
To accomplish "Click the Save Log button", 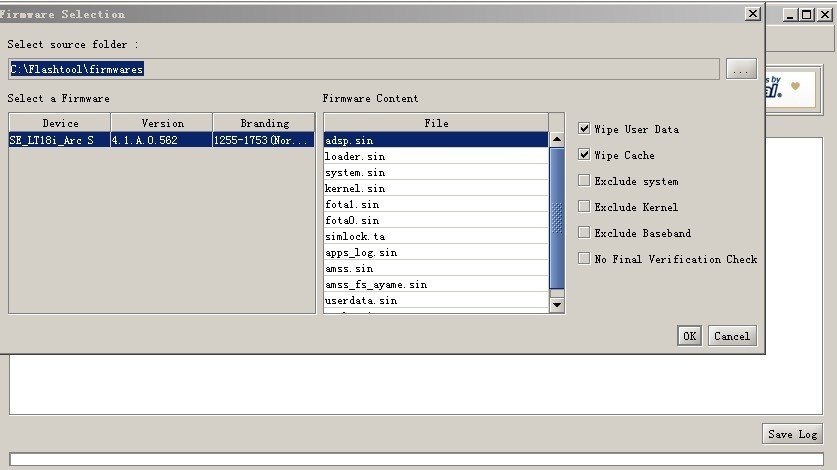I will [x=793, y=434].
